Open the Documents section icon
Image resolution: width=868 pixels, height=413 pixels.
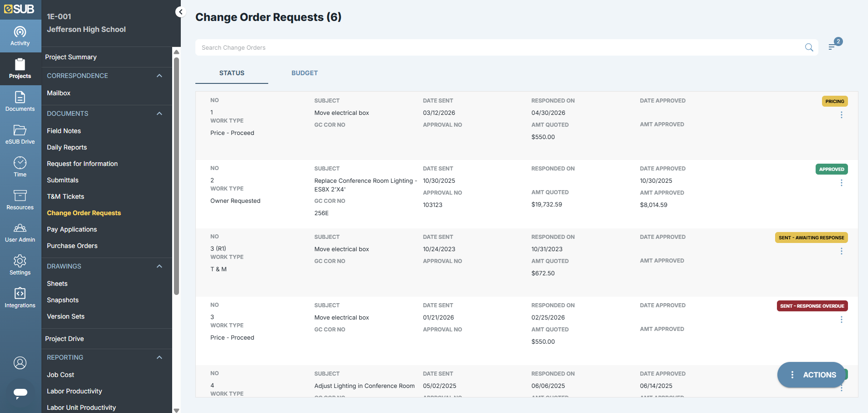[20, 101]
